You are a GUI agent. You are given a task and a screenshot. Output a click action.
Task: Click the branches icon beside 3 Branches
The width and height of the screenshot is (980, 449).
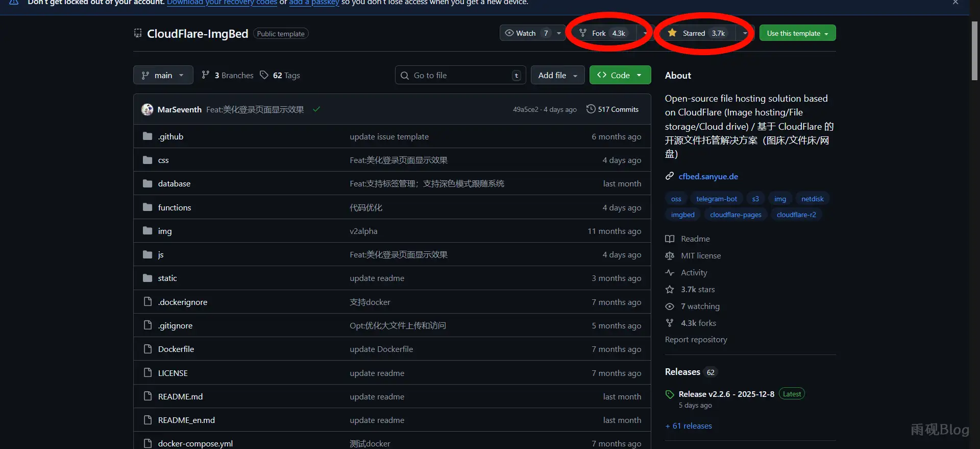tap(206, 75)
